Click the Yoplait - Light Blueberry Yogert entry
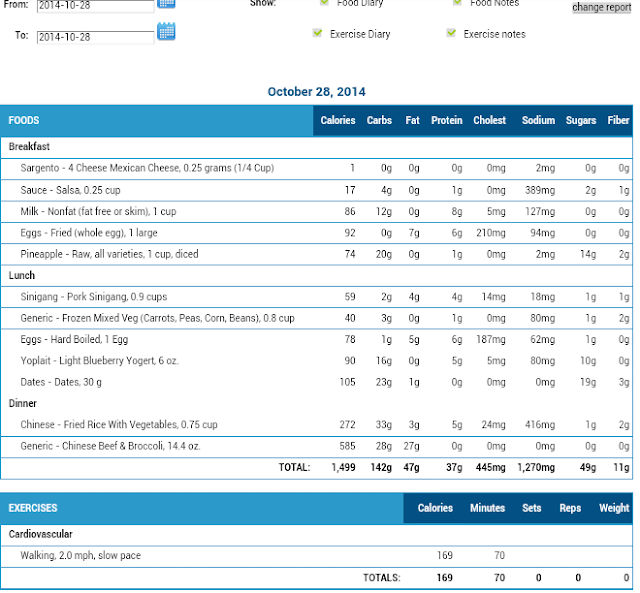The image size is (640, 593). tap(100, 361)
